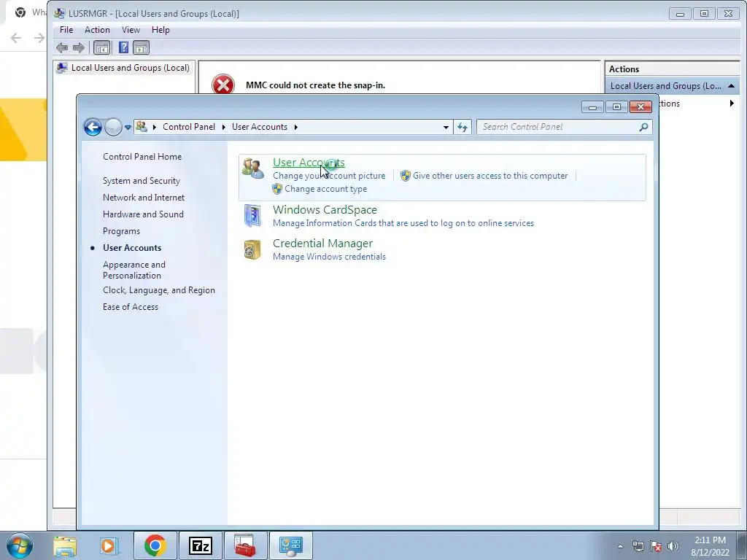Open View menu in LUSRMGR window
Screen dimensions: 747x560
[131, 29]
